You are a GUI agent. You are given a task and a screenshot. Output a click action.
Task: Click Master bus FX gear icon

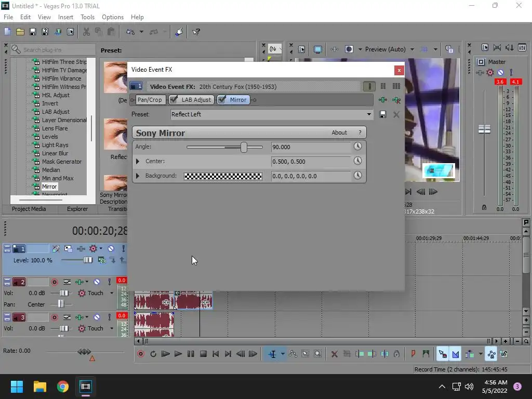pos(490,72)
